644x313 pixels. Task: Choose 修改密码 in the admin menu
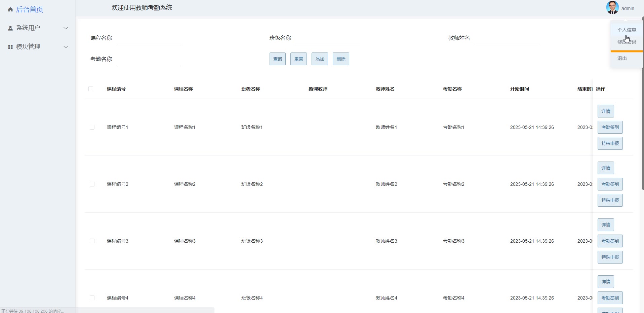(627, 42)
